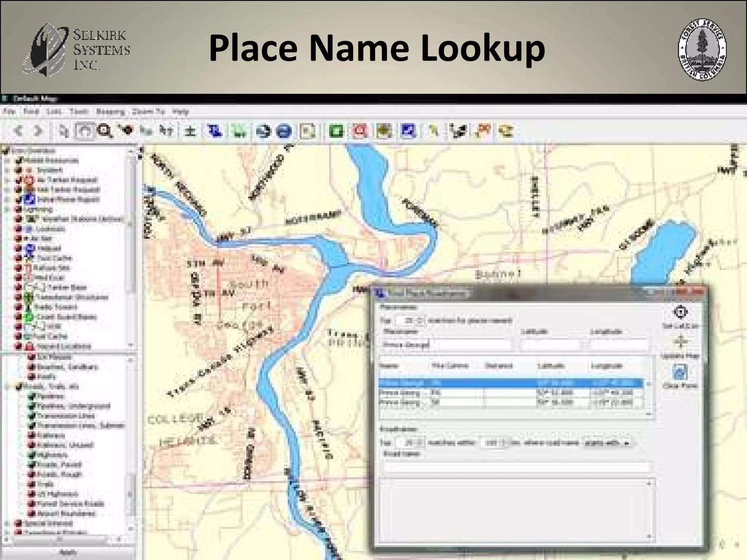Toggle the Highways layer checkbox
The width and height of the screenshot is (747, 560).
pos(31,455)
